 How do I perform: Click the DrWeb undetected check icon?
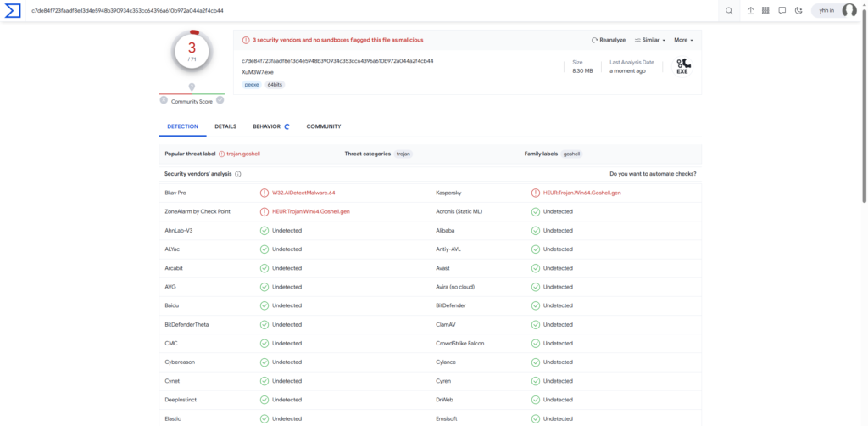point(536,400)
